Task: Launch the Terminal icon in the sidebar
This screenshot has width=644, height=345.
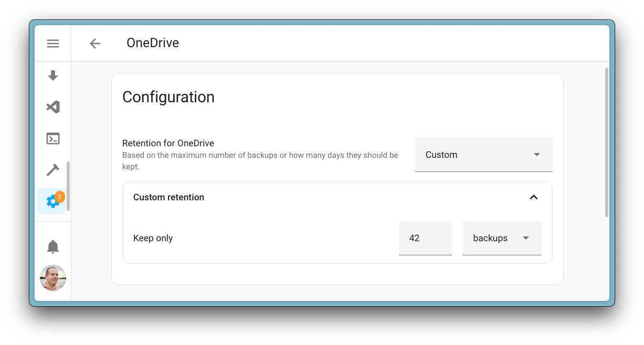Action: point(53,138)
